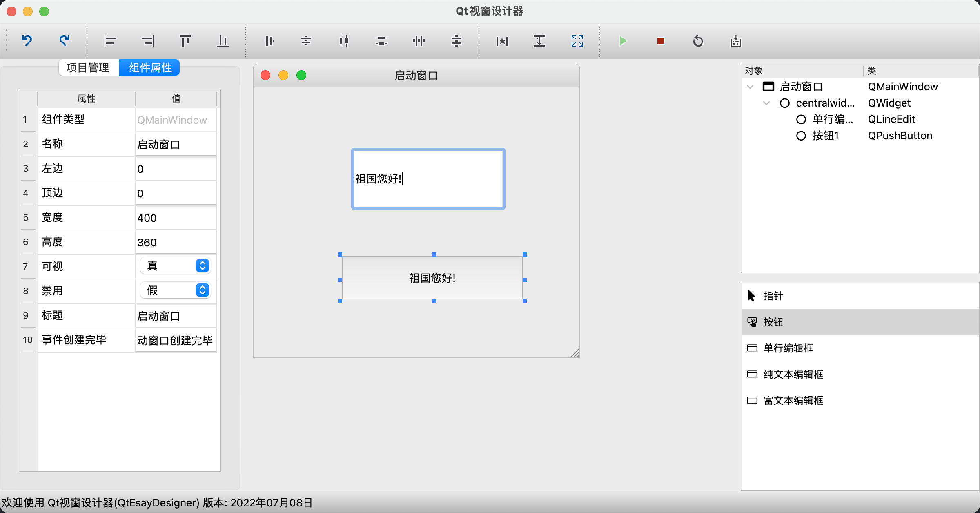This screenshot has width=980, height=513.
Task: Select the 单行编辑框 widget tool
Action: (788, 348)
